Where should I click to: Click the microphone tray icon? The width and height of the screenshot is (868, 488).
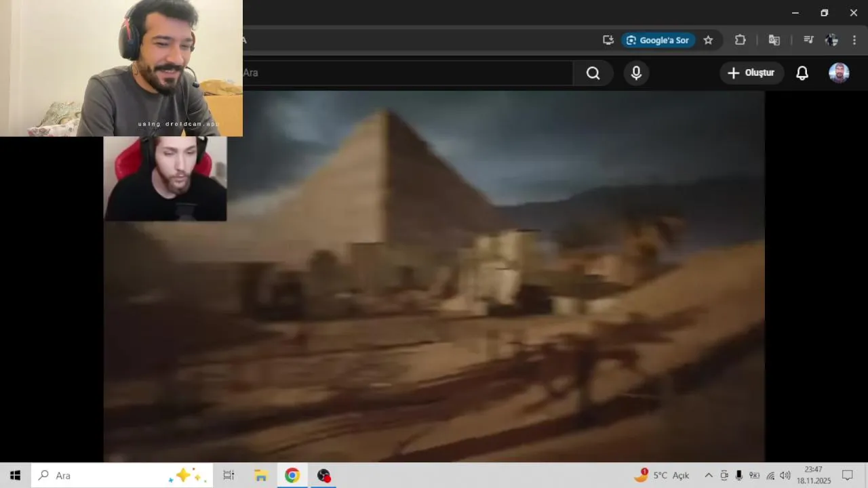pyautogui.click(x=739, y=475)
